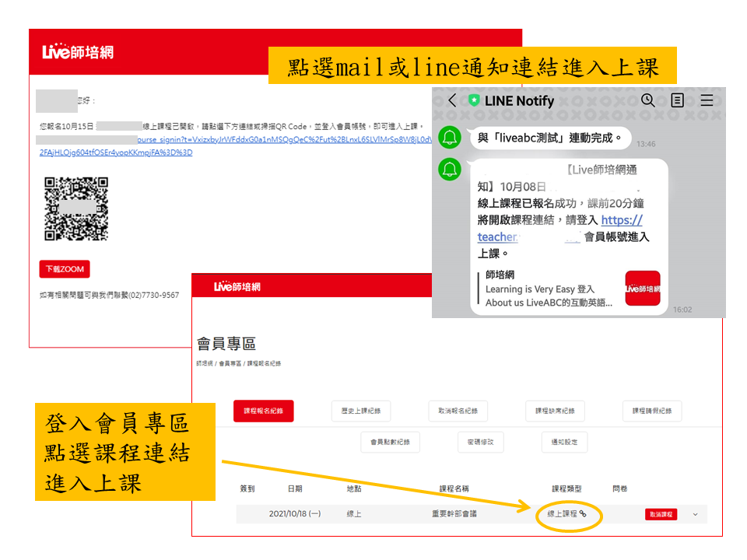The image size is (747, 560).
Task: Open the notes icon in the LINE header
Action: 678,100
